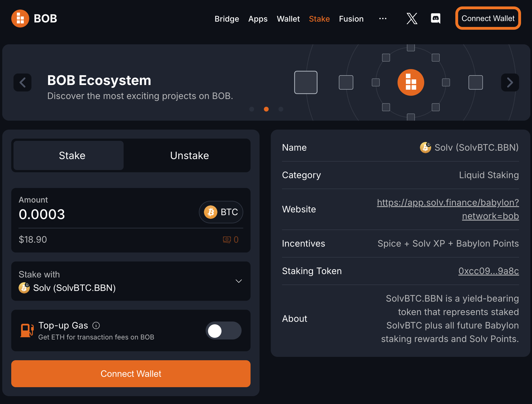Click the Connect Wallet button
The width and height of the screenshot is (532, 404).
(488, 18)
